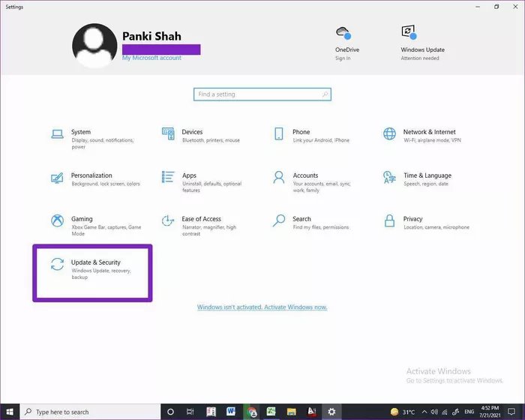Click 'Windows isn't activated. Activate Windows now.' link

tap(262, 307)
